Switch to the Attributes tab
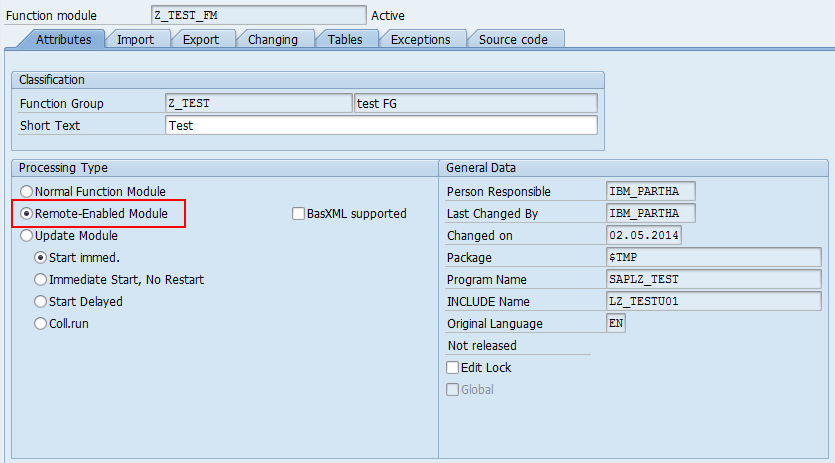The width and height of the screenshot is (835, 463). tap(63, 39)
